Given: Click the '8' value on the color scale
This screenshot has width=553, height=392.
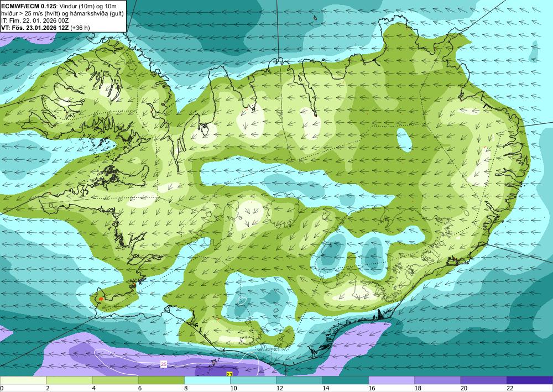Looking at the screenshot, I should (x=186, y=388).
